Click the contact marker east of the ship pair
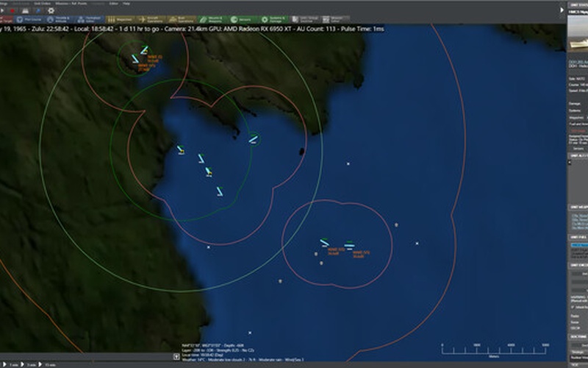 coord(396,225)
